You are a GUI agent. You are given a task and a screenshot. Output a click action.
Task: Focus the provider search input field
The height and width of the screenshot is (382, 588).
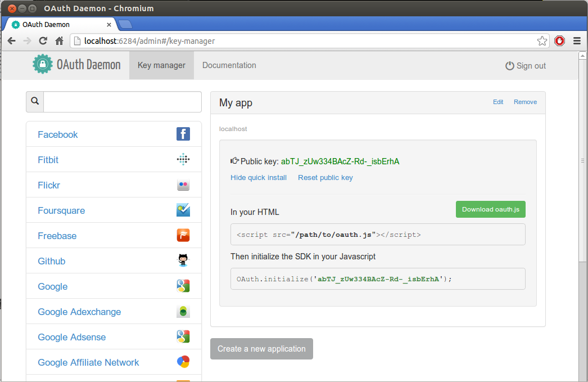[122, 102]
